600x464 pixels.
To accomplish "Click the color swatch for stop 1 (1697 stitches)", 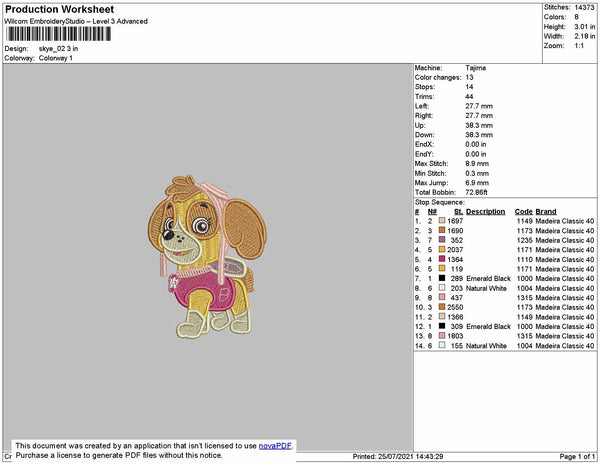I will (x=442, y=221).
